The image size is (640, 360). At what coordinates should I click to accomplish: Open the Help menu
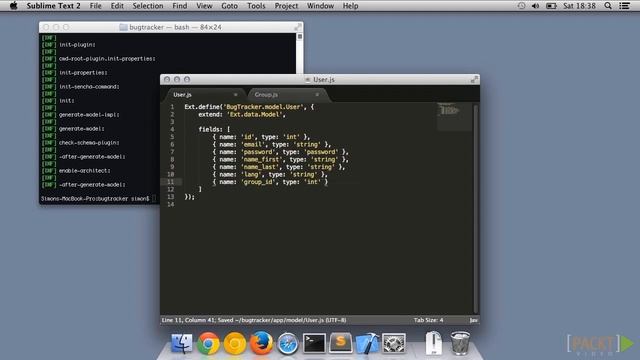click(350, 6)
